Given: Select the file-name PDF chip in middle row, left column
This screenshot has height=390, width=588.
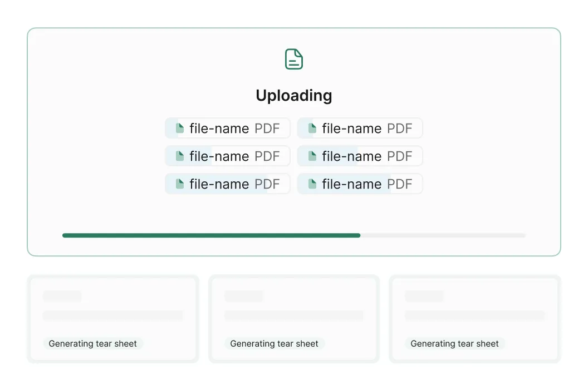Looking at the screenshot, I should (x=228, y=156).
